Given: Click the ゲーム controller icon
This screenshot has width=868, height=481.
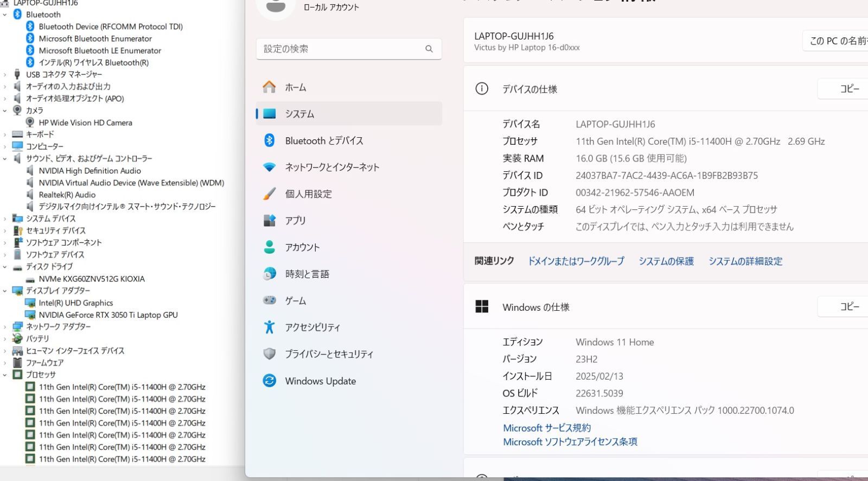Looking at the screenshot, I should click(x=270, y=300).
